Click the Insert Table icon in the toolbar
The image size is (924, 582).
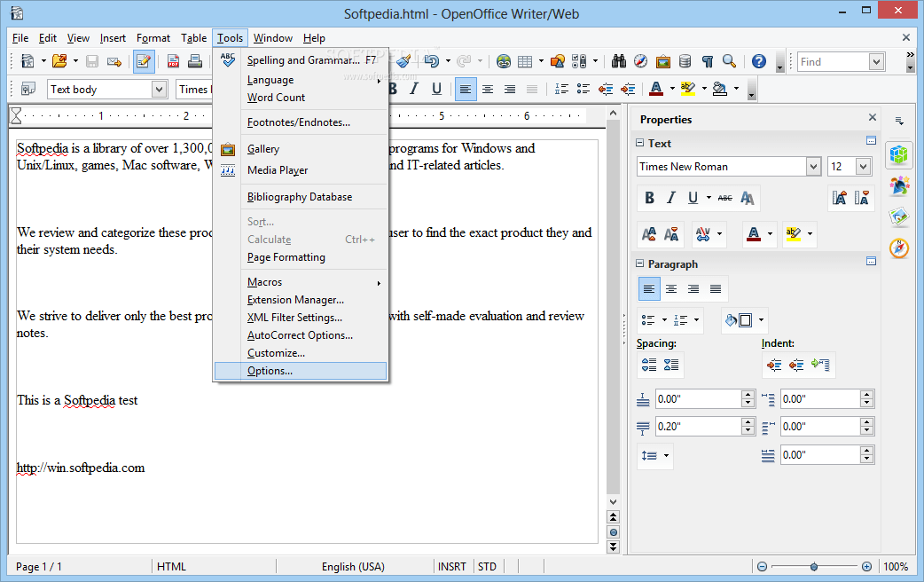(x=524, y=61)
